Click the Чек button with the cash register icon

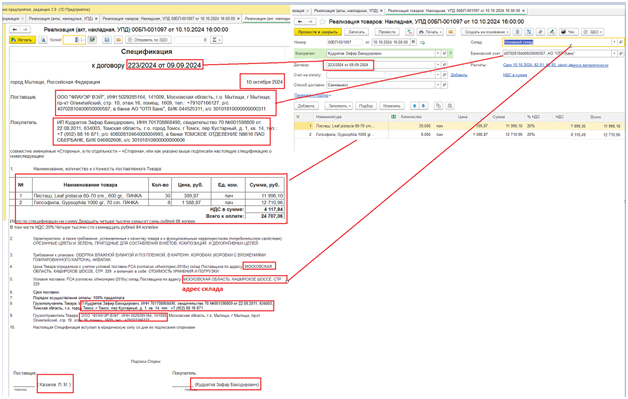tap(568, 32)
